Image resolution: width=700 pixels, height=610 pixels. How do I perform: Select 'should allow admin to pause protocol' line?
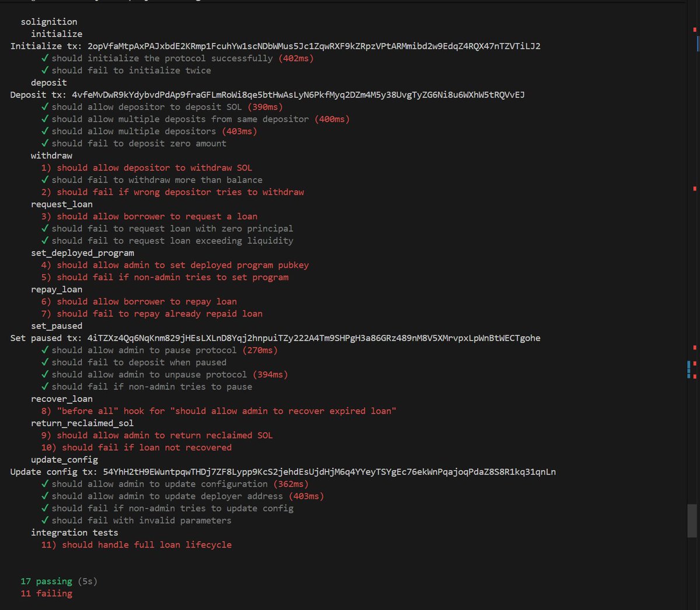coord(159,350)
